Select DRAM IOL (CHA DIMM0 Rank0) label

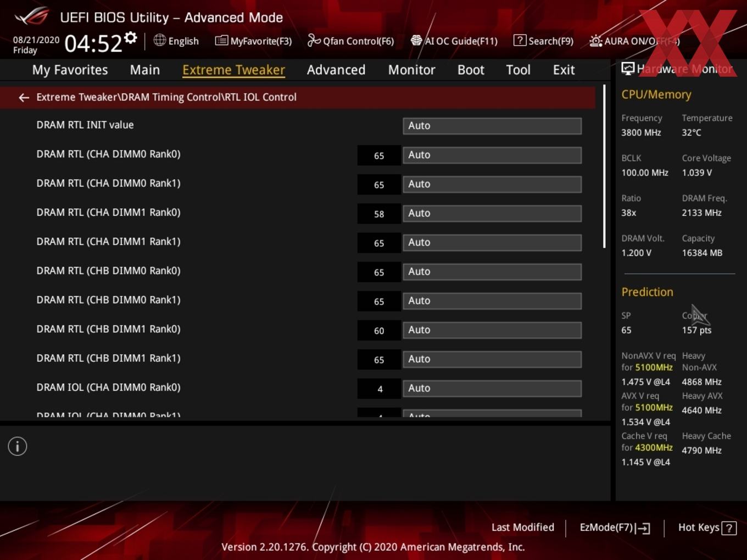pos(108,387)
